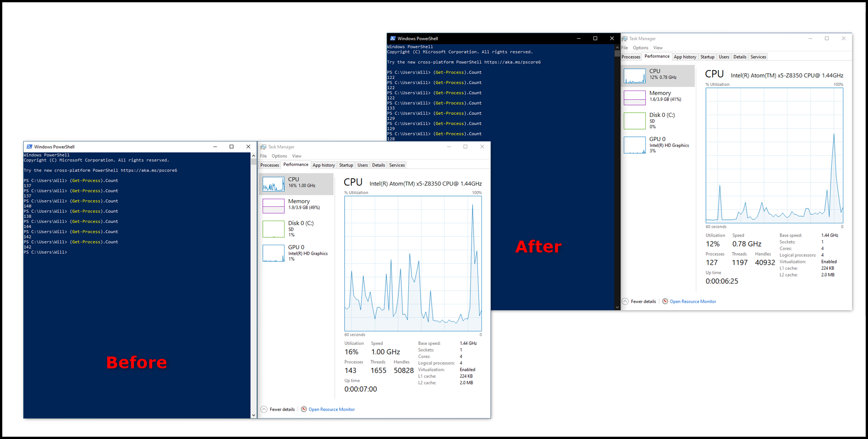The height and width of the screenshot is (439, 868).
Task: Click scroll-up arrow in PowerShell window showing 133 output
Action: tap(617, 47)
